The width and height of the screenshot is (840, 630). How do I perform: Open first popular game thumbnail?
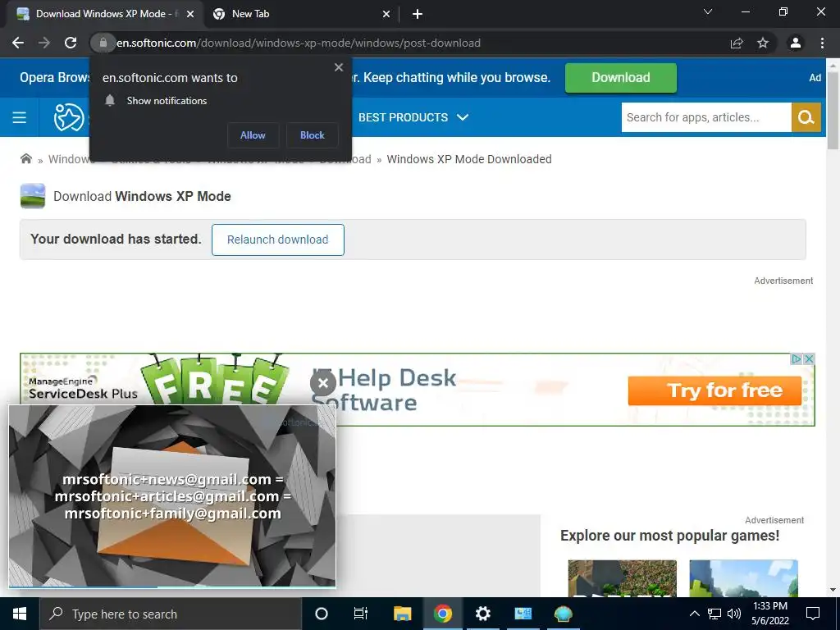click(622, 578)
